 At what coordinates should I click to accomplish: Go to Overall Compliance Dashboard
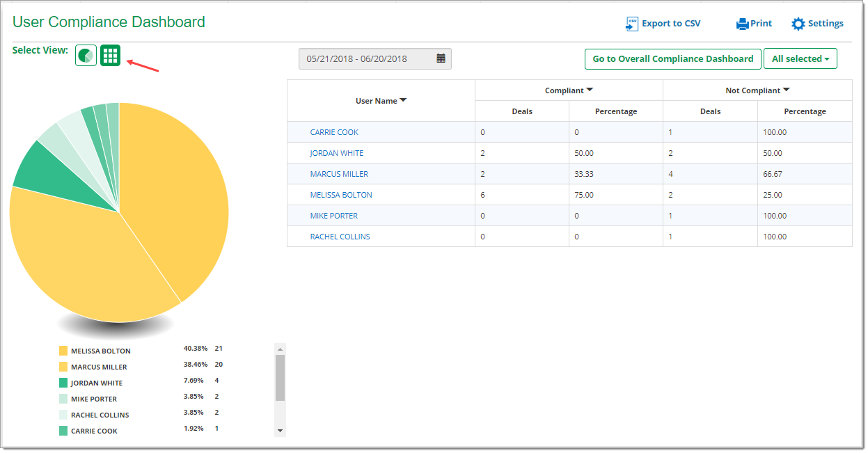[673, 59]
